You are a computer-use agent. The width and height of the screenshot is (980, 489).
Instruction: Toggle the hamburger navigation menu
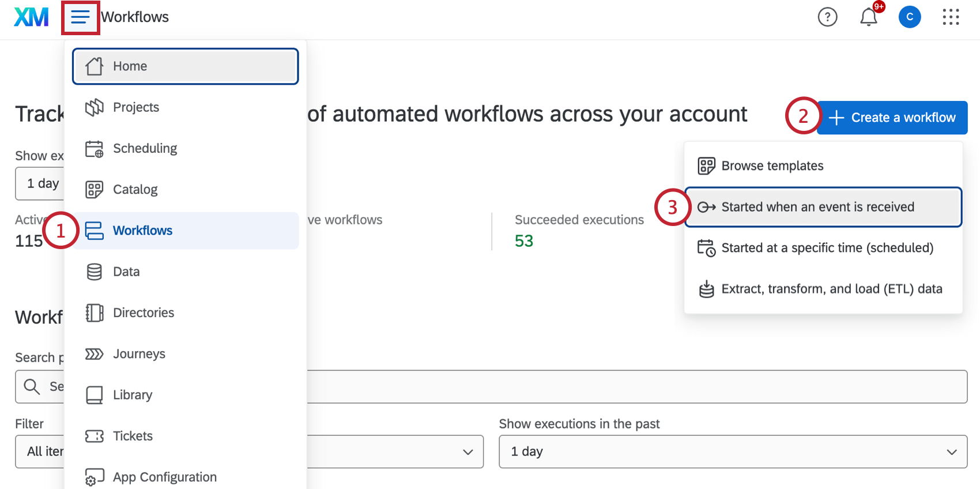click(x=81, y=17)
